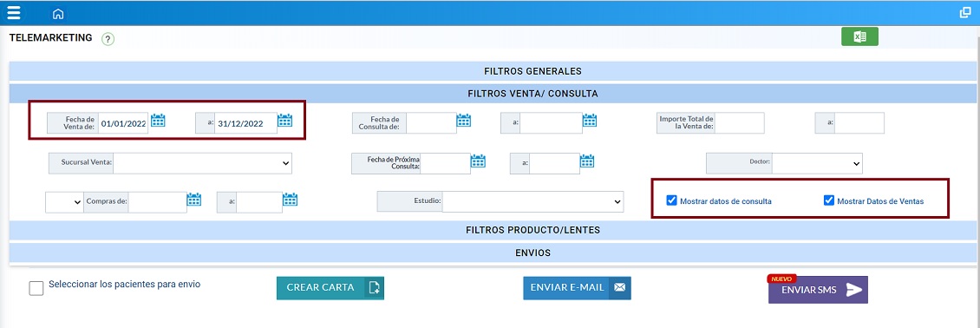
Task: Open calendar for Próxima Consulta end date
Action: point(587,161)
